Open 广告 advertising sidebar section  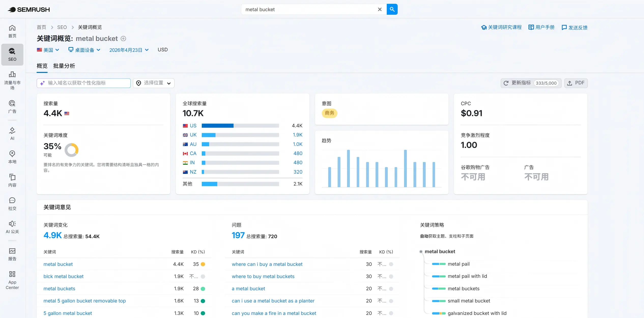point(12,107)
